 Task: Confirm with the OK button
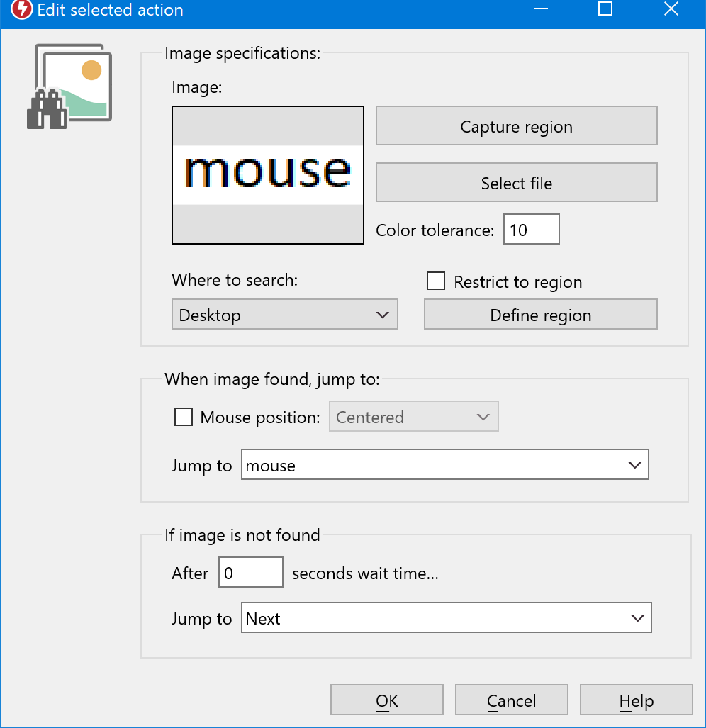pos(387,700)
